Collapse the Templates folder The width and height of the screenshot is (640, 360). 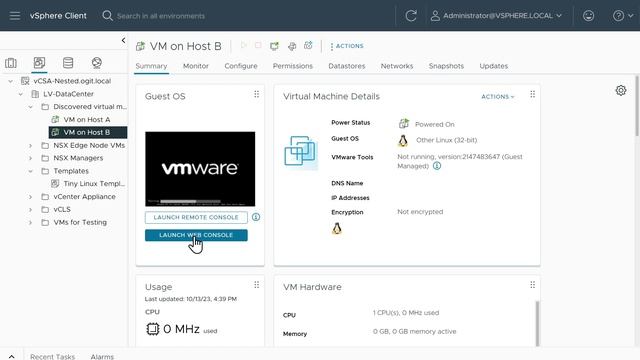pos(31,171)
